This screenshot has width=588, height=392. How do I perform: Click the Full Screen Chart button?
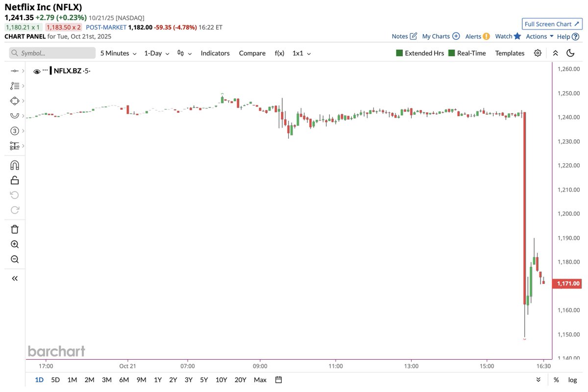tap(552, 24)
